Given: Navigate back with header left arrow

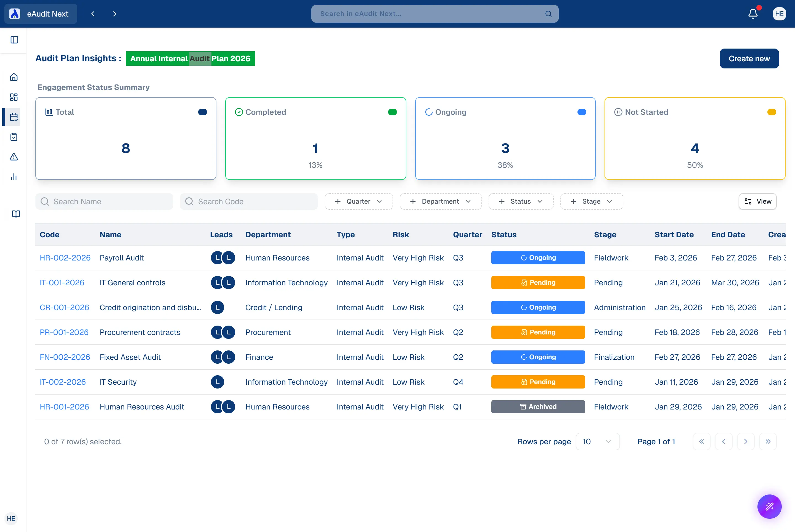Looking at the screenshot, I should click(93, 14).
